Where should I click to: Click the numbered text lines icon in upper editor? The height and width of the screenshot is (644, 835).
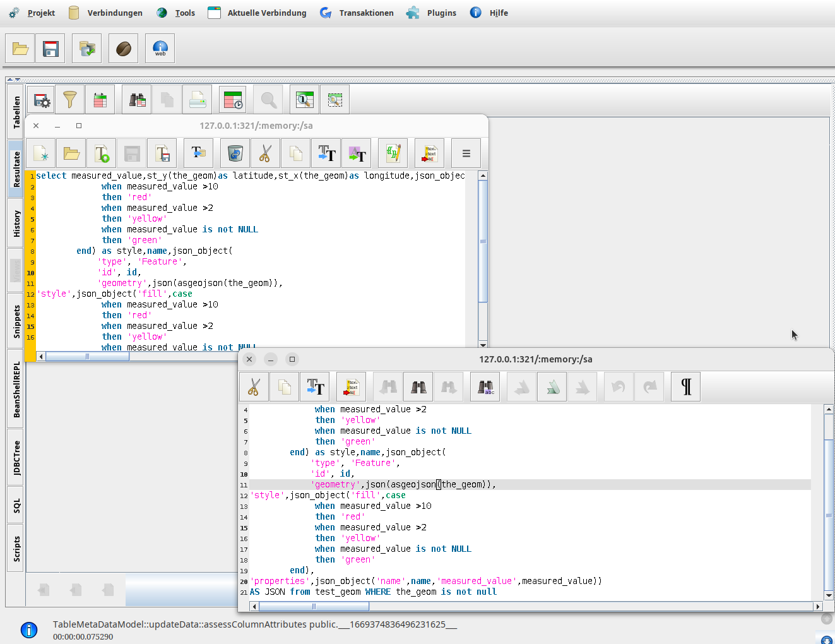click(430, 153)
